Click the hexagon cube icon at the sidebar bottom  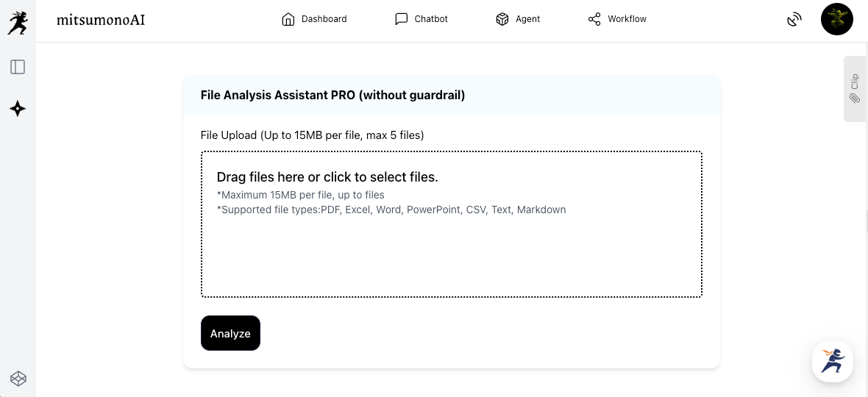18,379
